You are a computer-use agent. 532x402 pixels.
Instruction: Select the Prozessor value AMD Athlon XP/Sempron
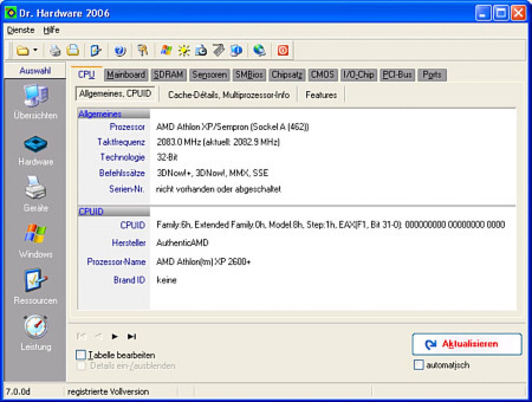(x=233, y=127)
